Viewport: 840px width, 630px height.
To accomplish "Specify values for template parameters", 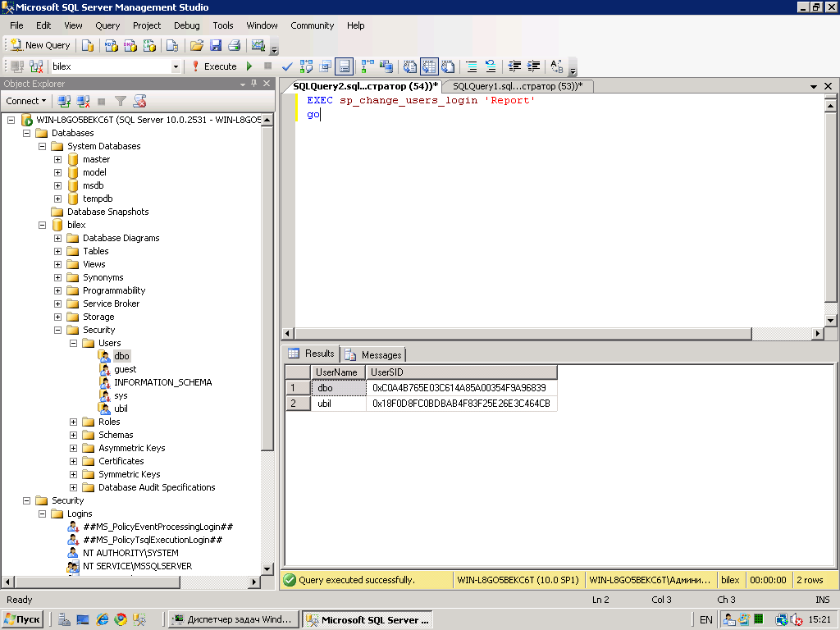I will [557, 66].
